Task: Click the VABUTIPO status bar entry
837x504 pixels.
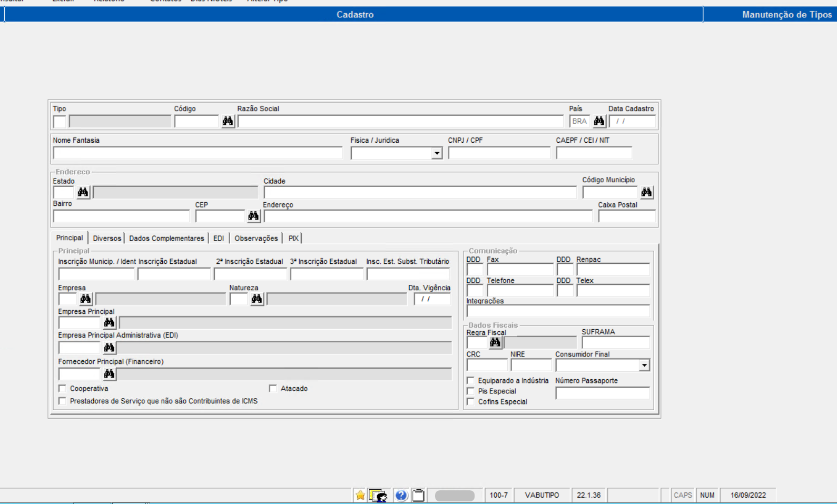Action: tap(542, 495)
